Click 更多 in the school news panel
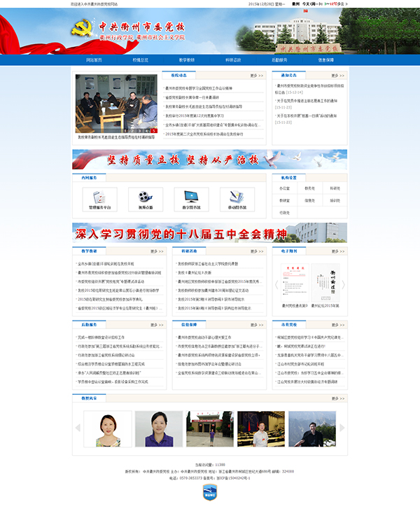 [257, 76]
